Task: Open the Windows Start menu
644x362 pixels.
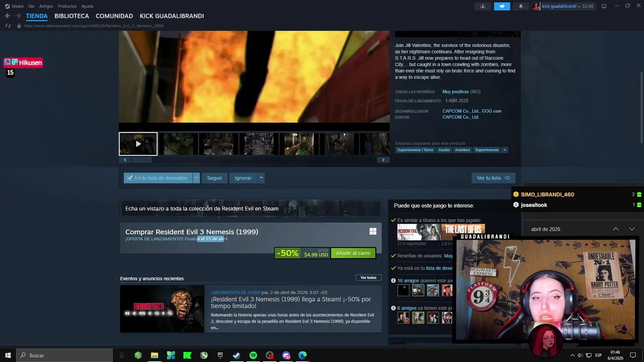Action: tap(8, 355)
